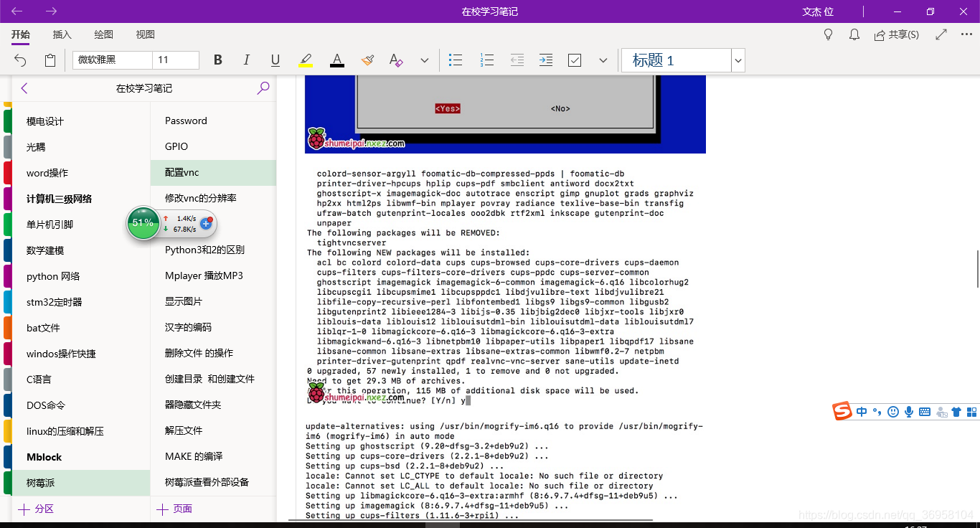The width and height of the screenshot is (980, 528).
Task: Open the notifications bell
Action: (854, 34)
